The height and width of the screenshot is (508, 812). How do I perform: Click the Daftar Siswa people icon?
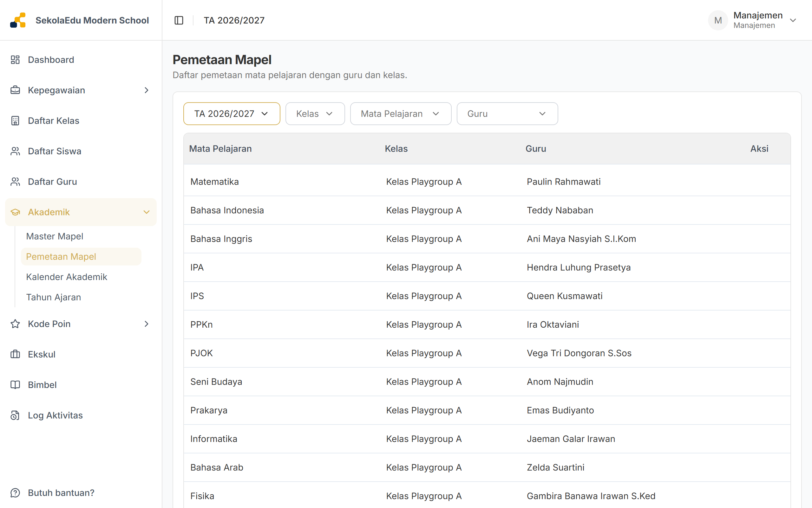coord(15,151)
